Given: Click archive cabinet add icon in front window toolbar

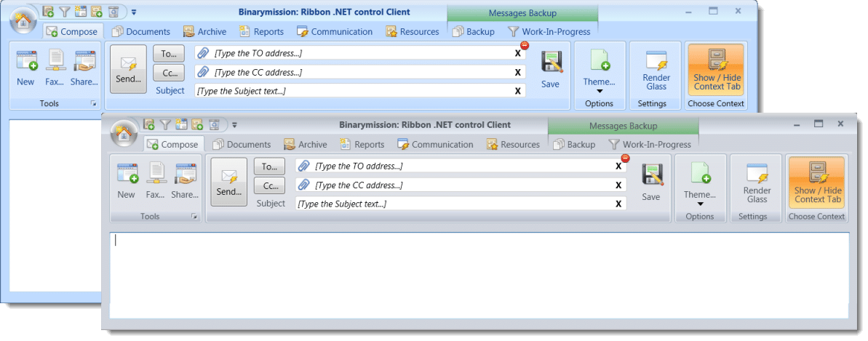Looking at the screenshot, I should click(198, 124).
